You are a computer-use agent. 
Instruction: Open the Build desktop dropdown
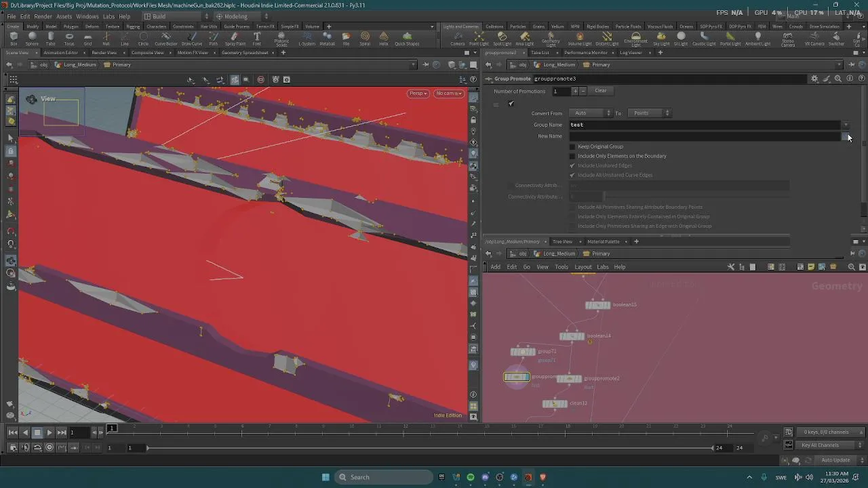(175, 16)
